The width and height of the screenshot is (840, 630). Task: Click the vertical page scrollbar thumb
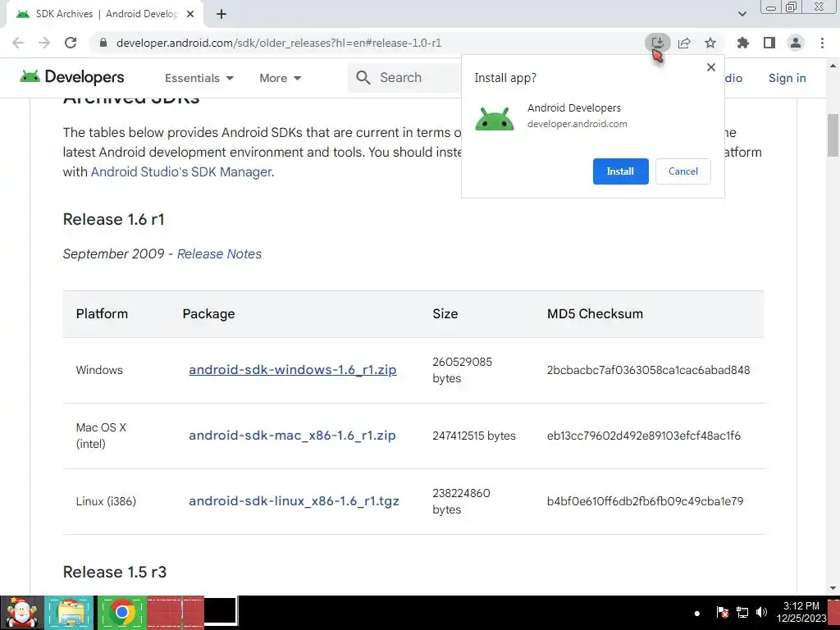[833, 135]
